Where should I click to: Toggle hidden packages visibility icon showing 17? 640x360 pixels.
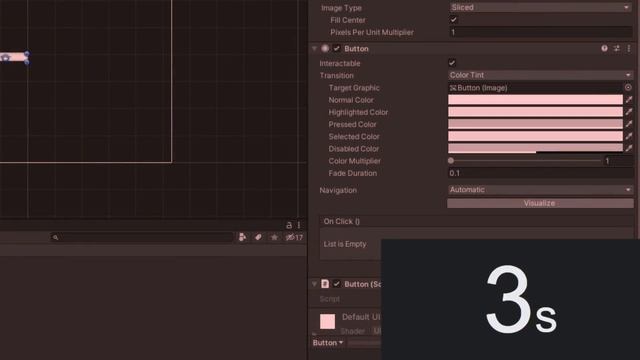click(294, 237)
